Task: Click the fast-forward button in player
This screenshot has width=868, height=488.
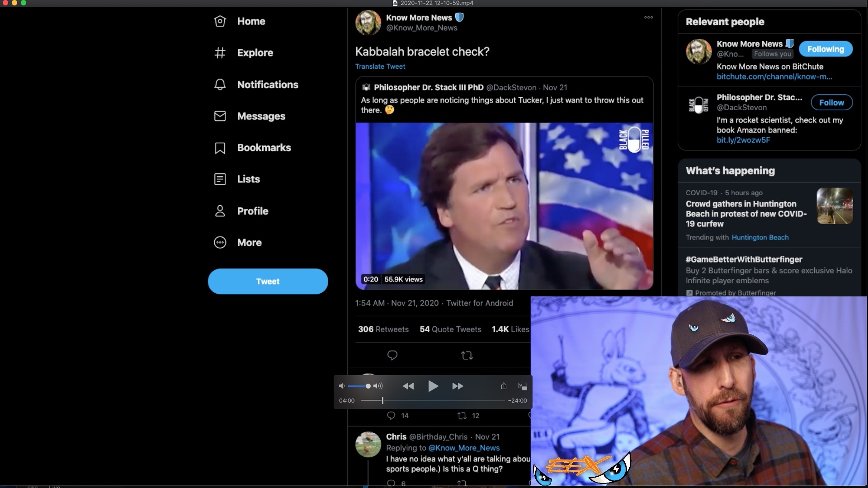Action: pyautogui.click(x=458, y=386)
